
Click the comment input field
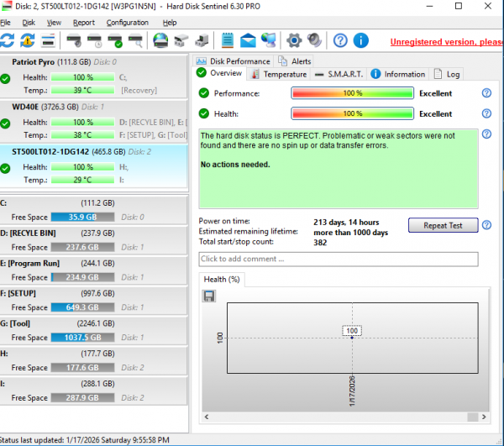(339, 259)
